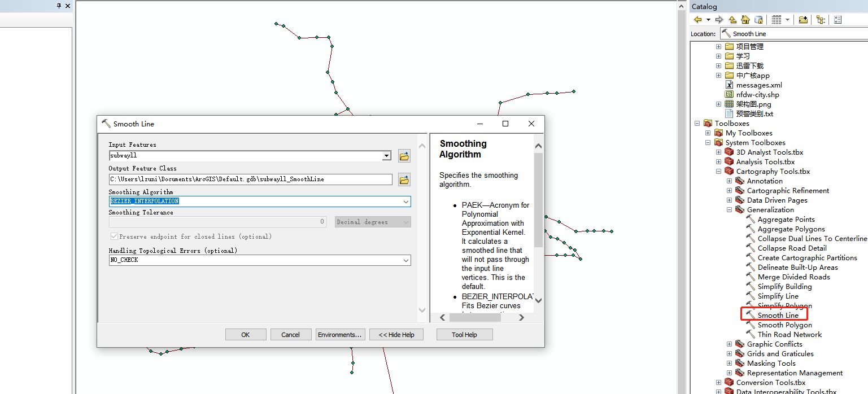
Task: Open the Catalog back-history dropdown arrow
Action: coord(708,20)
